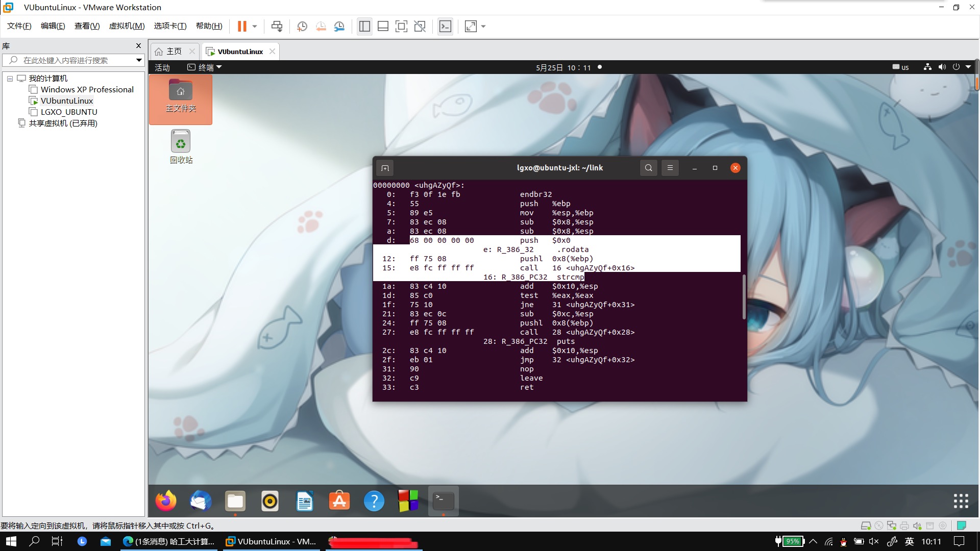The height and width of the screenshot is (551, 980).
Task: Open the snapshot manager
Action: 339,27
